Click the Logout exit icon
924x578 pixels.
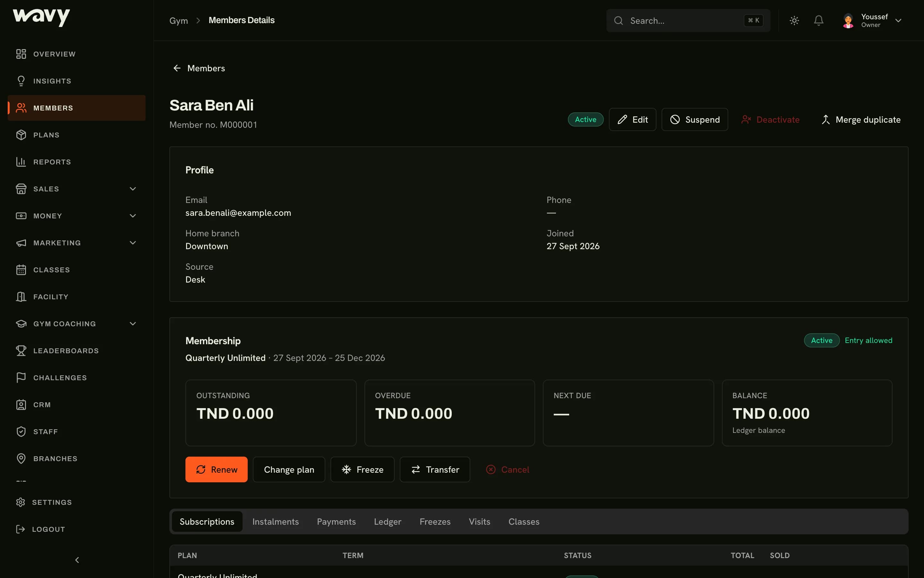coord(21,529)
